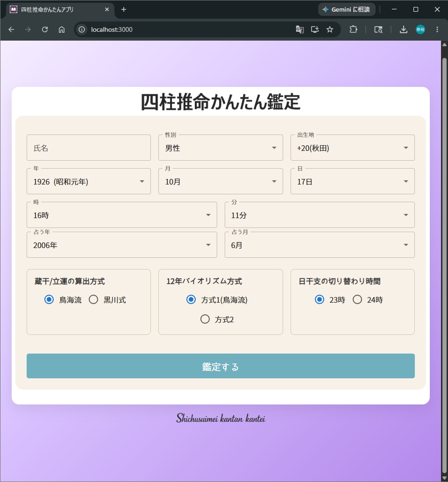Viewport: 448px width, 482px height.
Task: Click the 日干支の切り替わり時間 label
Action: 340,281
